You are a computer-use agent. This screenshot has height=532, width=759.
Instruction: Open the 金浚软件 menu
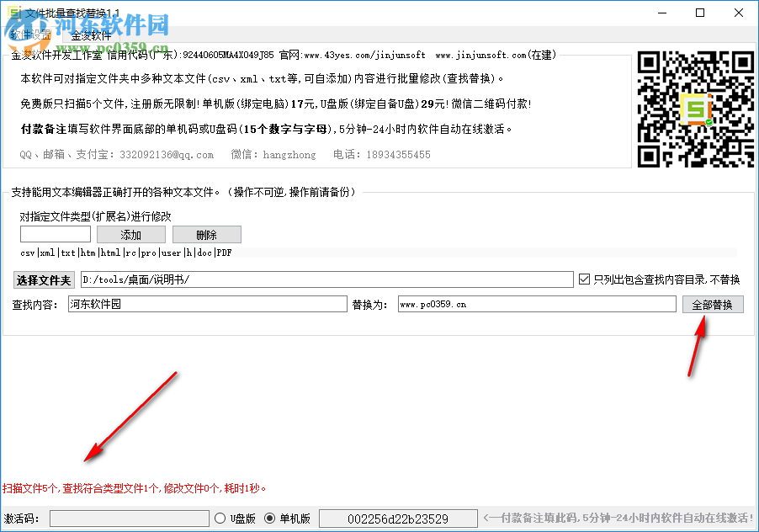pyautogui.click(x=93, y=36)
